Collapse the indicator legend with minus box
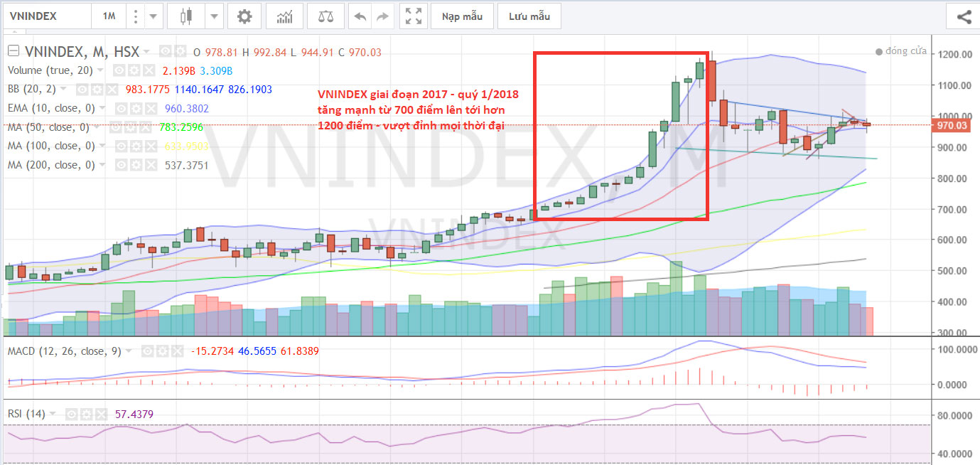Screen dimensions: 980x465 click(x=13, y=52)
